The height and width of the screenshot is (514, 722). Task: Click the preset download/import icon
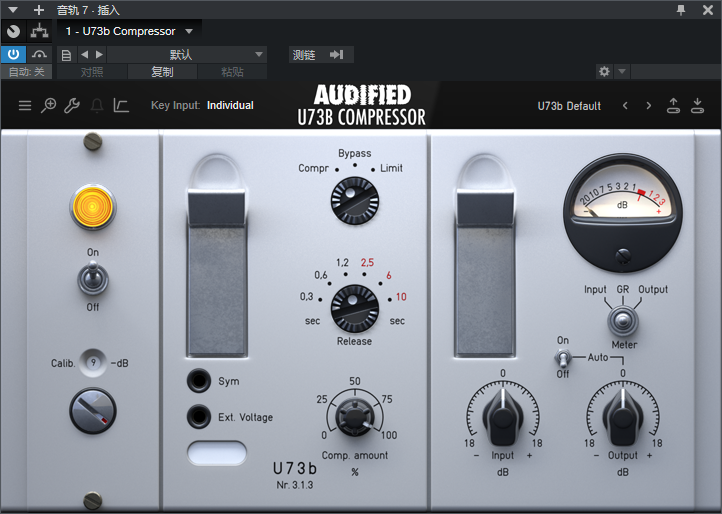[698, 106]
